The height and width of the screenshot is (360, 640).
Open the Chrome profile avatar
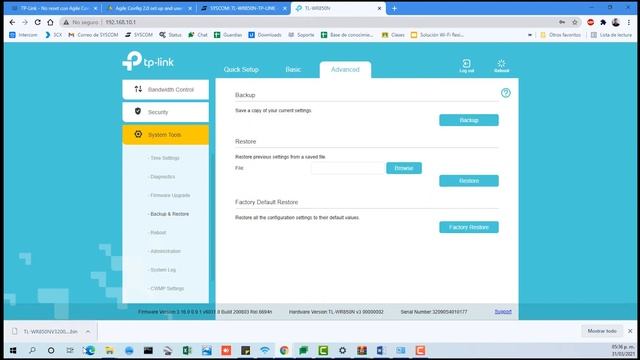point(616,22)
